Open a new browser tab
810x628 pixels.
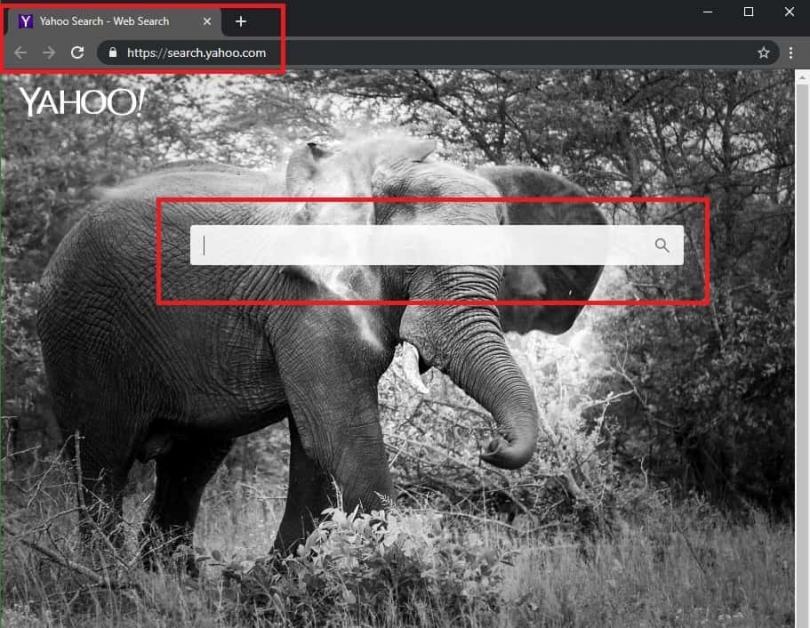click(x=241, y=22)
